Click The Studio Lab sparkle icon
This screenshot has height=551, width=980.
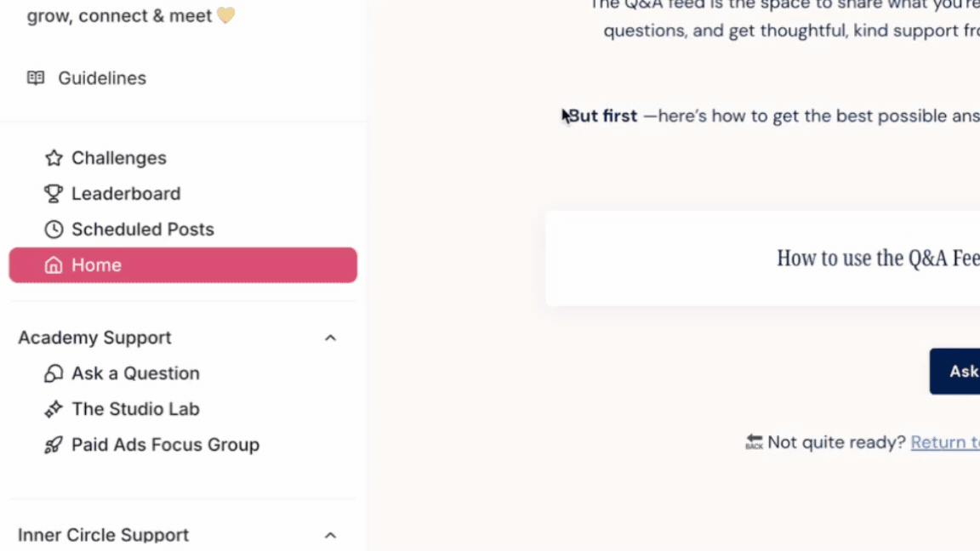(53, 409)
